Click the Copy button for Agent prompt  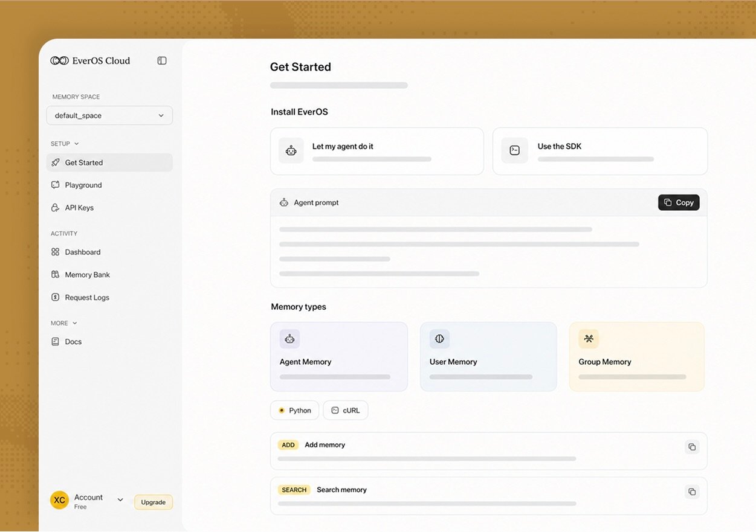[x=679, y=202]
